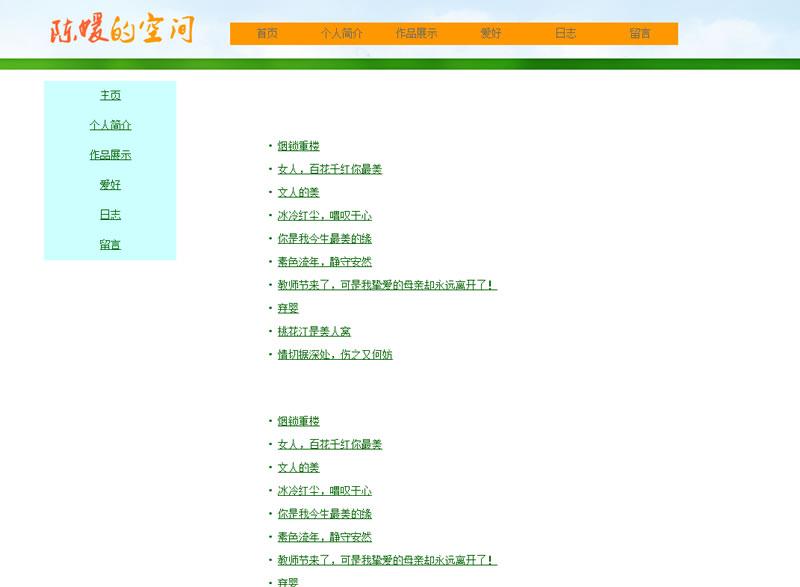Open 个人简介 from the left sidebar
The height and width of the screenshot is (587, 800).
click(x=110, y=126)
